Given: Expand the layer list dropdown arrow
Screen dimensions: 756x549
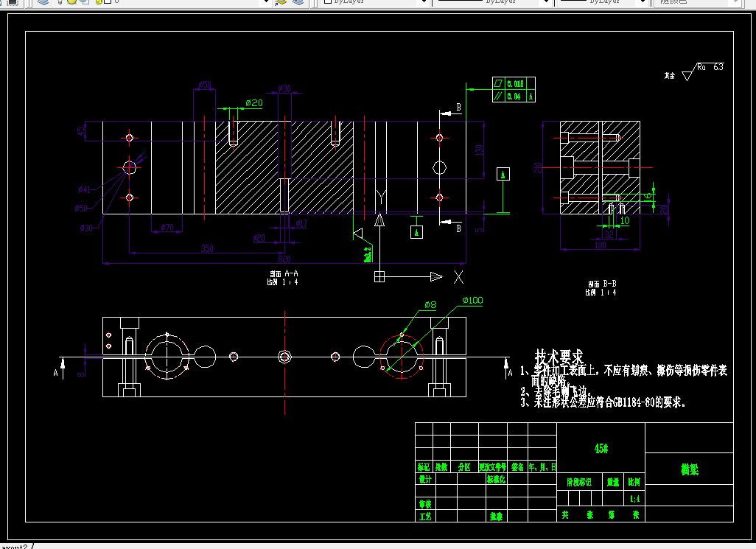Looking at the screenshot, I should [x=266, y=2].
